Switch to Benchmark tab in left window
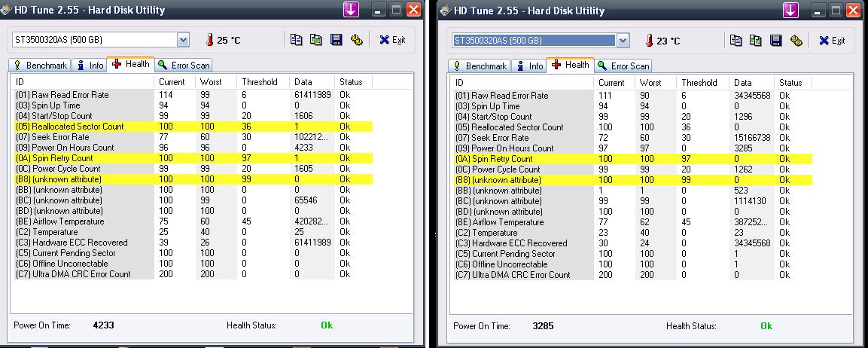The image size is (868, 348). coord(38,66)
